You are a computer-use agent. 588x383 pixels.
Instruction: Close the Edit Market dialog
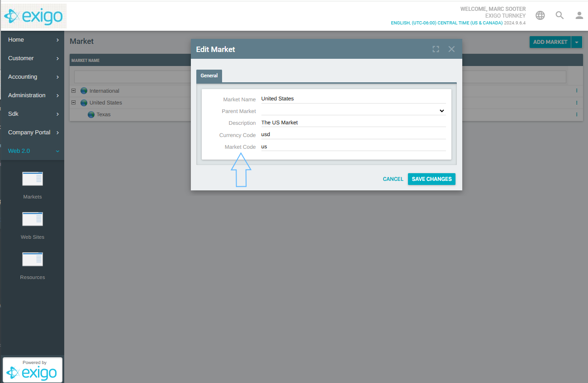451,49
